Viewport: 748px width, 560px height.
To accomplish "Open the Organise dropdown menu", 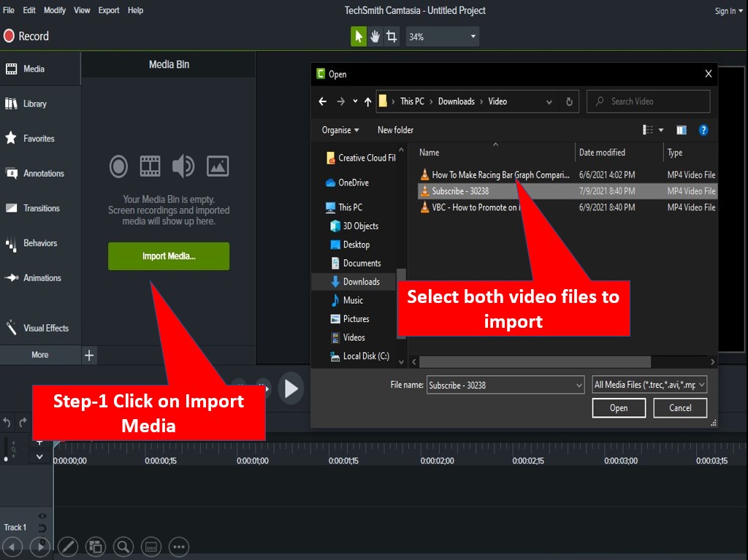I will pyautogui.click(x=340, y=130).
